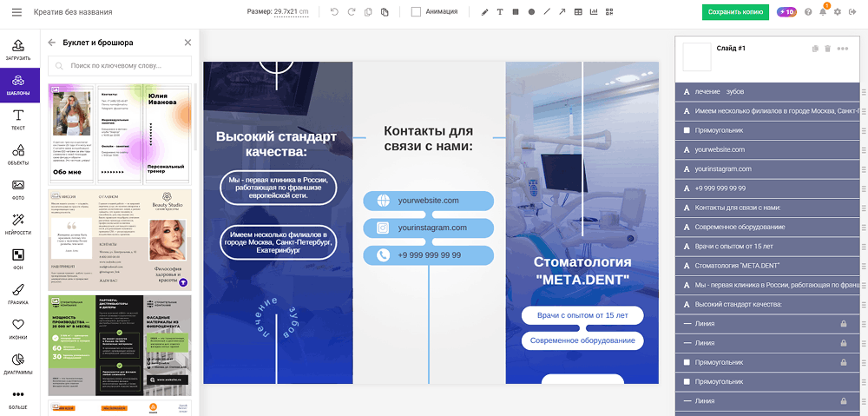Screen dimensions: 868x416
Task: Delete Слайд #1 with the trash icon
Action: click(x=827, y=49)
